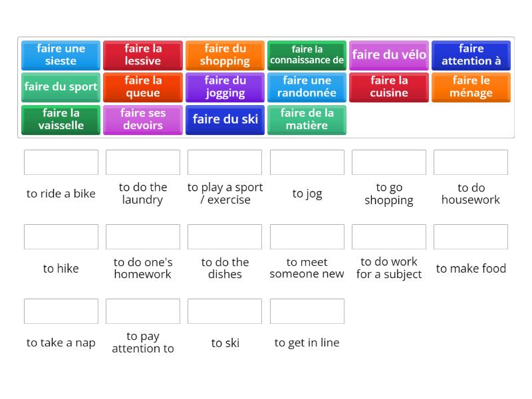Select the "faire la cuisine" tile
The height and width of the screenshot is (399, 532).
389,87
